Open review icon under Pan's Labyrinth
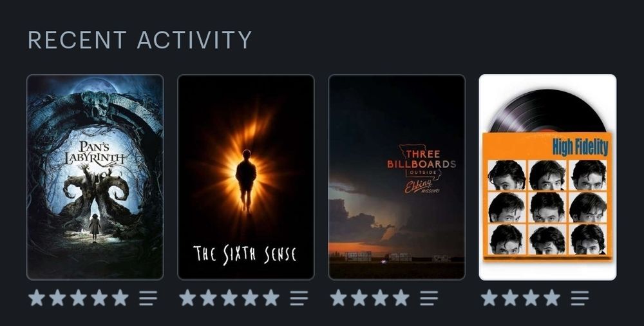 pyautogui.click(x=148, y=298)
